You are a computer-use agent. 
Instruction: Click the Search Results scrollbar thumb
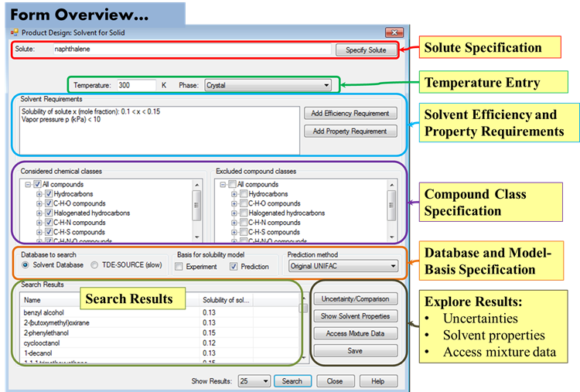point(304,308)
